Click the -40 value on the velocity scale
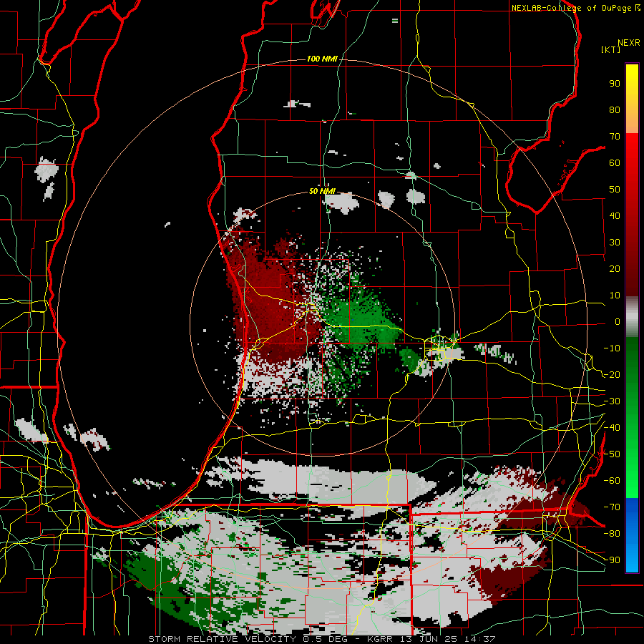The width and height of the screenshot is (644, 644). coord(612,428)
